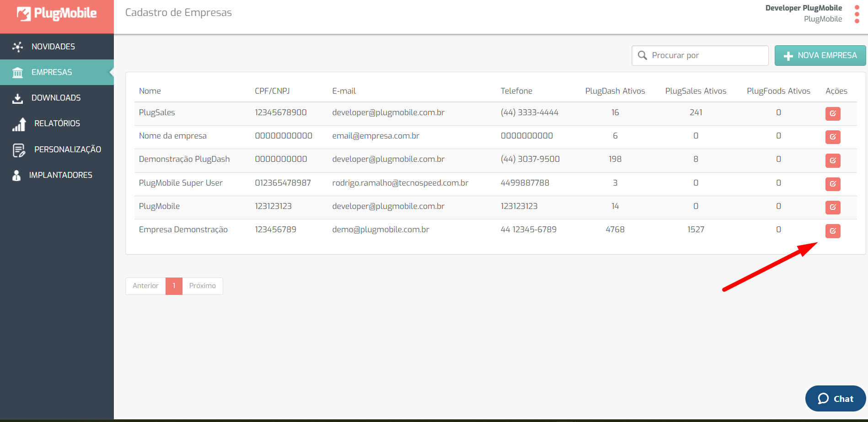Click edit icon in PlugMobile row
The height and width of the screenshot is (422, 868).
833,207
